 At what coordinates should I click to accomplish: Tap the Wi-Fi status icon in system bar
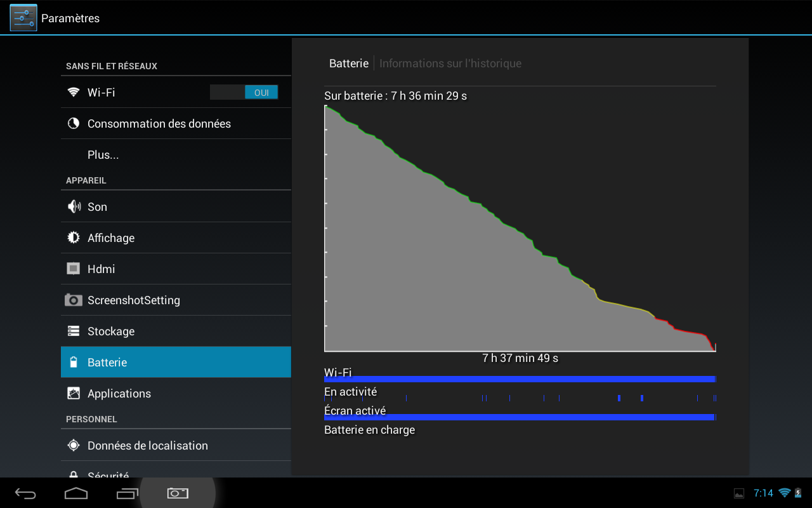pyautogui.click(x=785, y=493)
